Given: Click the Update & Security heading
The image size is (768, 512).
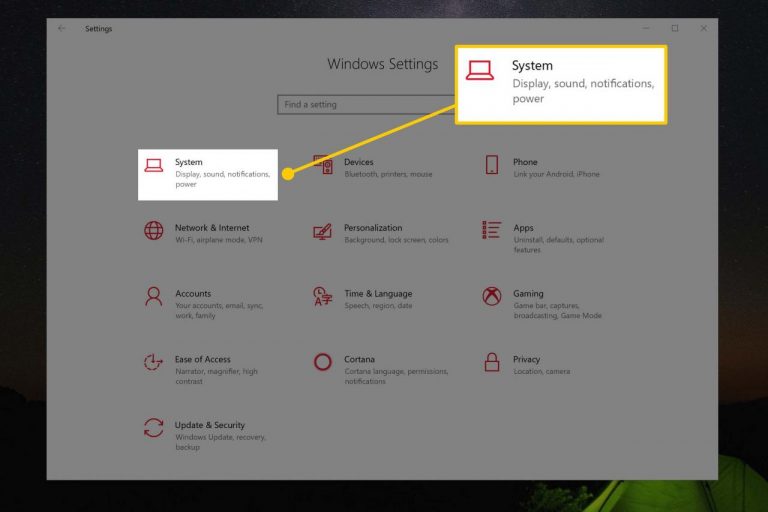Looking at the screenshot, I should click(210, 425).
